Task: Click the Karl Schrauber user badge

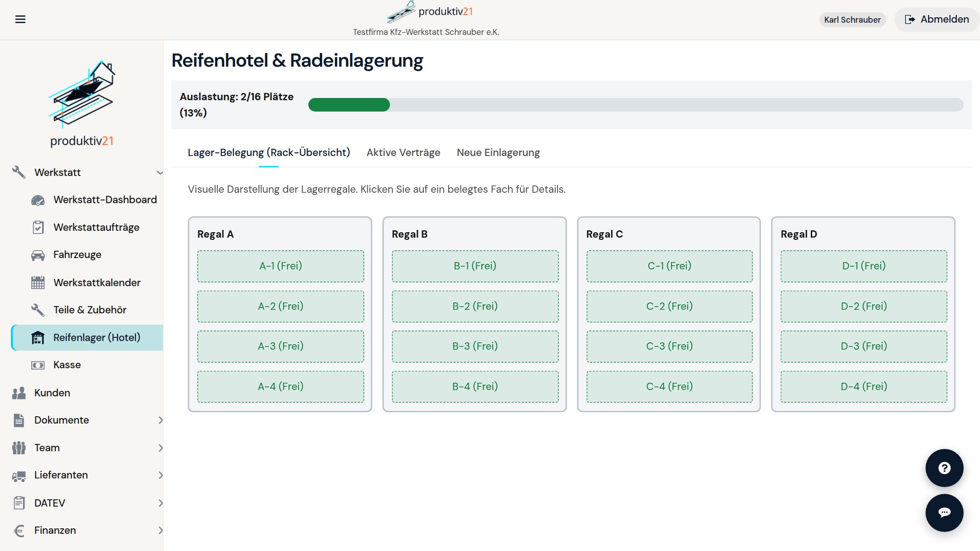Action: pos(852,20)
